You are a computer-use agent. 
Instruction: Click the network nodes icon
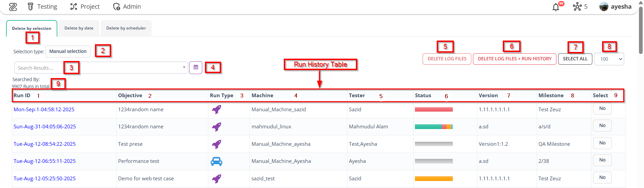[577, 7]
